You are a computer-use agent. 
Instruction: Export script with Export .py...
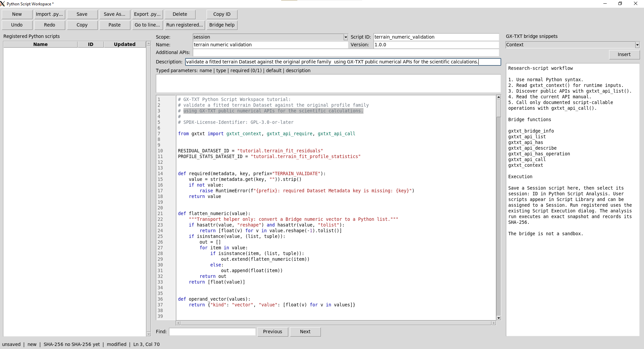tap(147, 14)
